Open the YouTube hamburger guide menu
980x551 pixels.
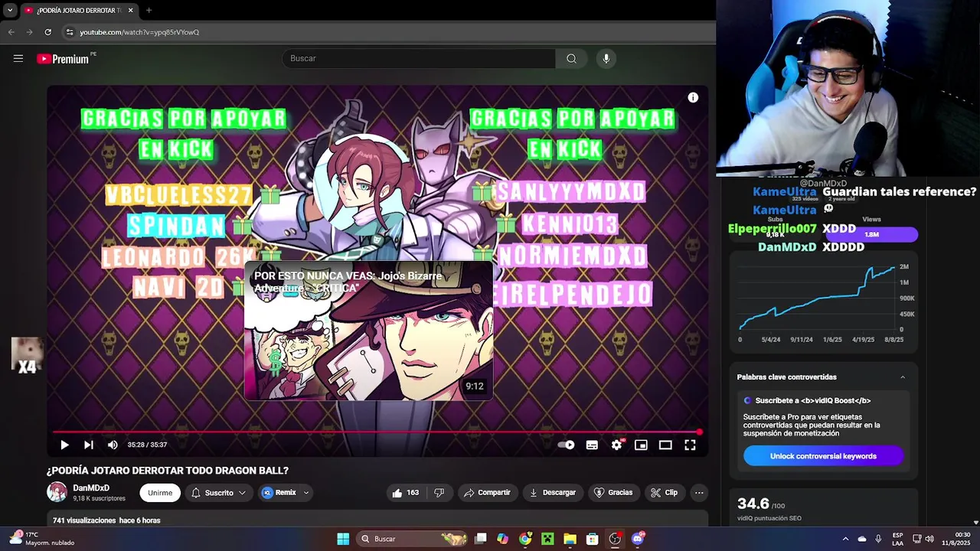[18, 58]
